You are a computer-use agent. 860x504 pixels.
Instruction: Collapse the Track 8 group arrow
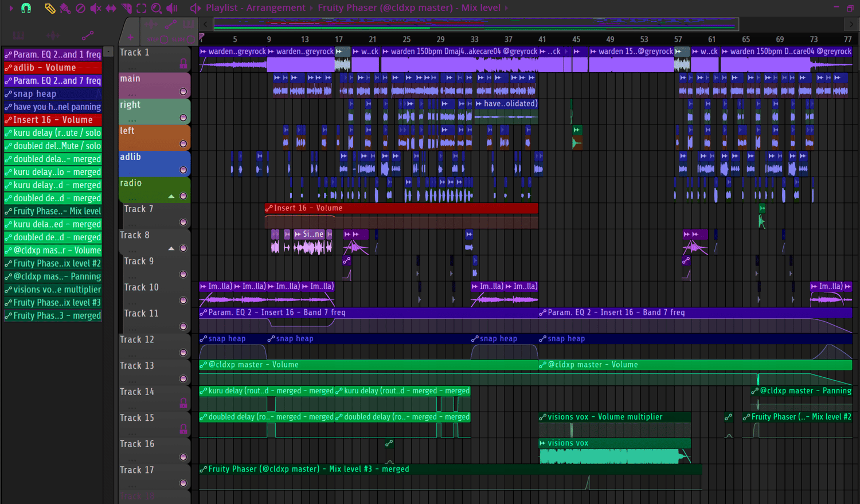171,248
